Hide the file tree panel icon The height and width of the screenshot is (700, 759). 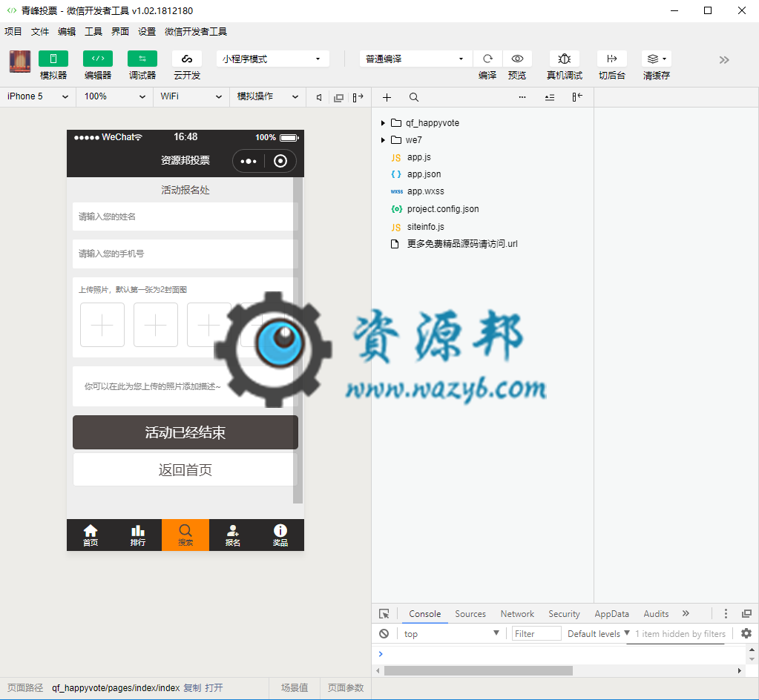577,97
